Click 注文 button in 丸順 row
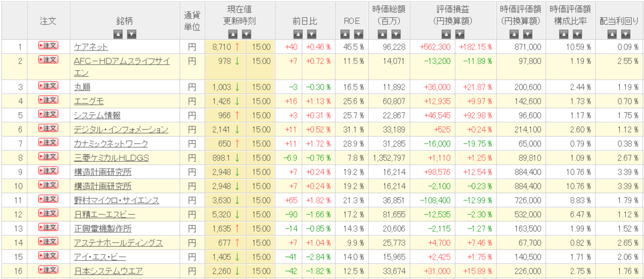The width and height of the screenshot is (644, 279). coord(48,86)
